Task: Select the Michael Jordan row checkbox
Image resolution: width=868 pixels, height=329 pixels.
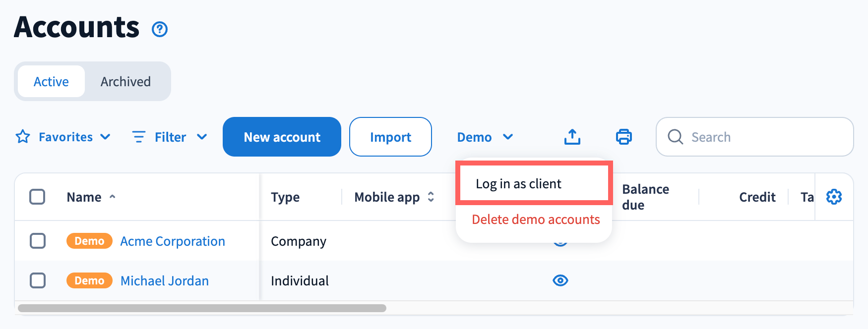Action: (38, 280)
